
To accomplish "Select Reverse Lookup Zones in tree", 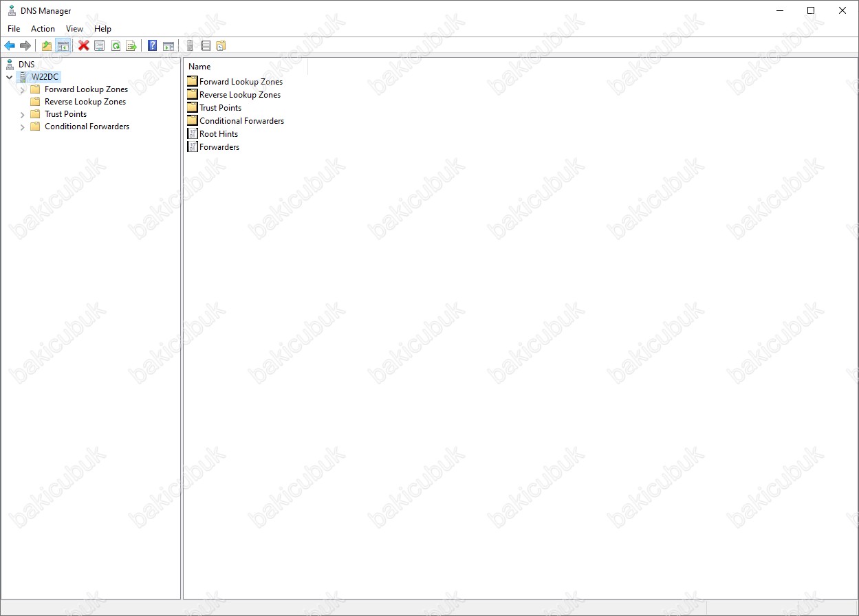I will pyautogui.click(x=85, y=102).
